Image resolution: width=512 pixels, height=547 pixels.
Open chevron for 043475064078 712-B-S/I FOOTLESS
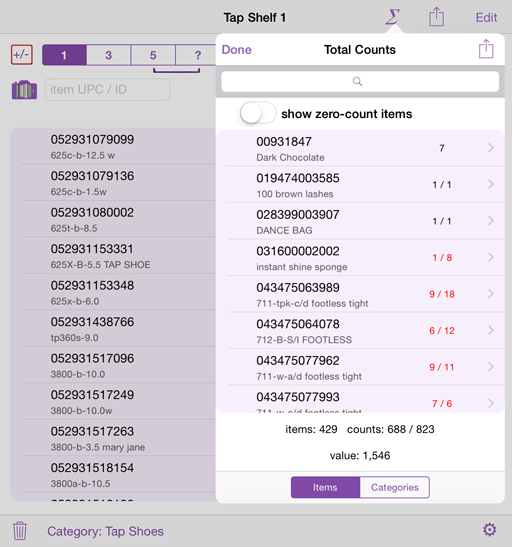click(491, 330)
